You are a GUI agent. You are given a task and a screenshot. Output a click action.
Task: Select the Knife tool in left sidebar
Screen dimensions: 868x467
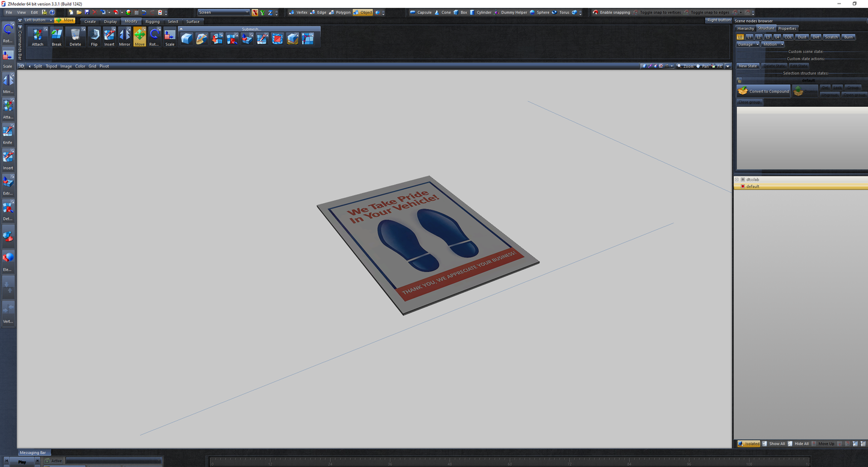point(8,130)
